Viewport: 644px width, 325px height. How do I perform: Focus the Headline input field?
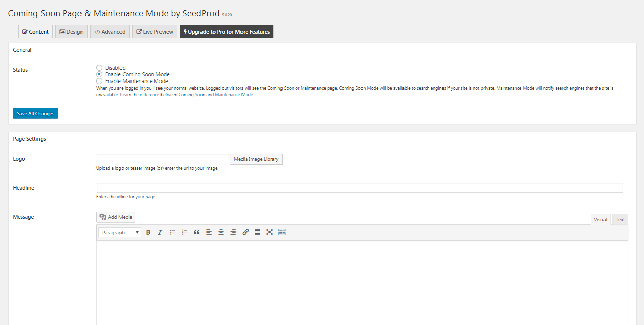click(359, 188)
